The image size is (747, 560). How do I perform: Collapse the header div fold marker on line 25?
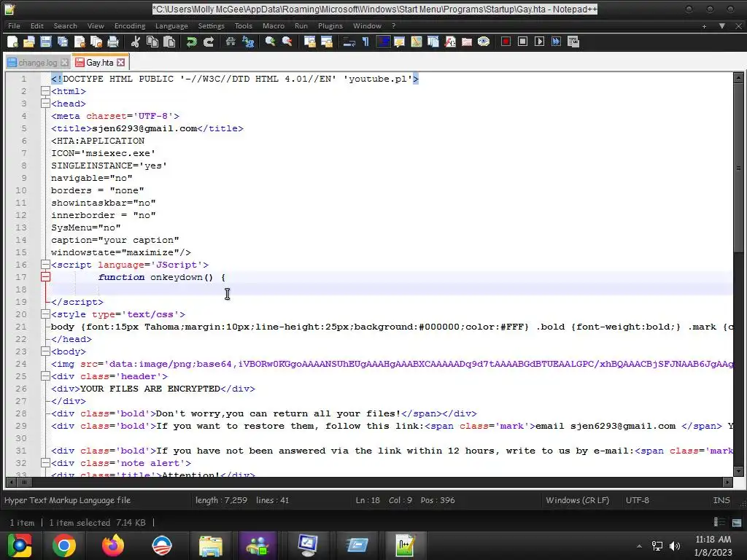point(45,376)
